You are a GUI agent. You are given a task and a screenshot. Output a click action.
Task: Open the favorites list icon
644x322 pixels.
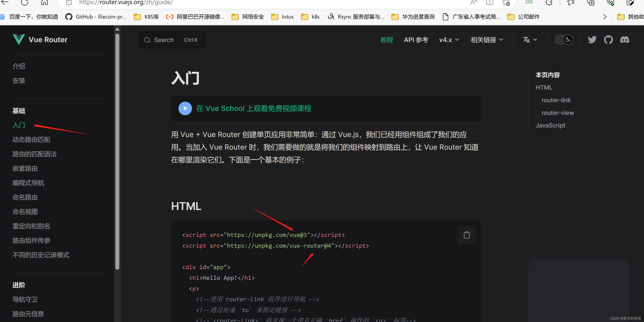tap(570, 3)
